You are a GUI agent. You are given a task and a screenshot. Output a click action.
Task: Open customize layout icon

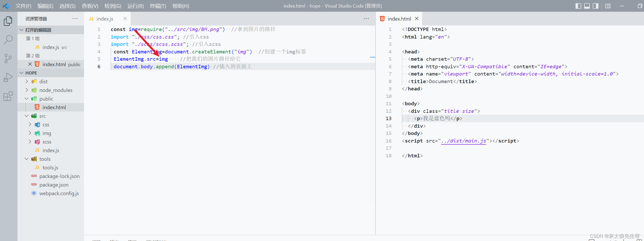click(608, 6)
